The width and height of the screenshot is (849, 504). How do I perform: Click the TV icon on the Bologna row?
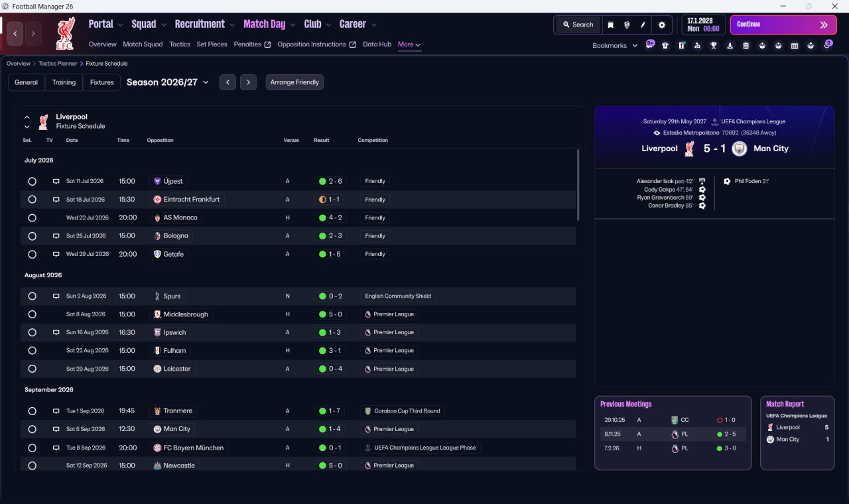pos(56,236)
